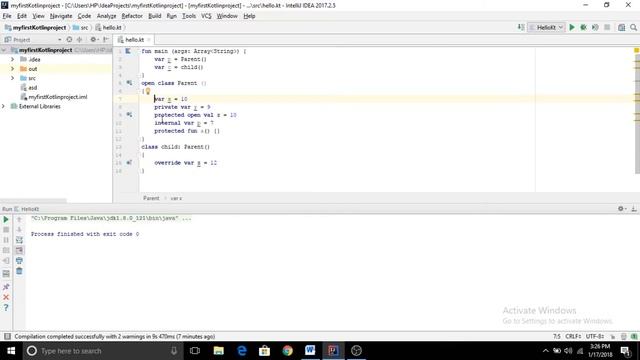
Task: Open Search Everywhere magnifier icon
Action: coord(633,27)
